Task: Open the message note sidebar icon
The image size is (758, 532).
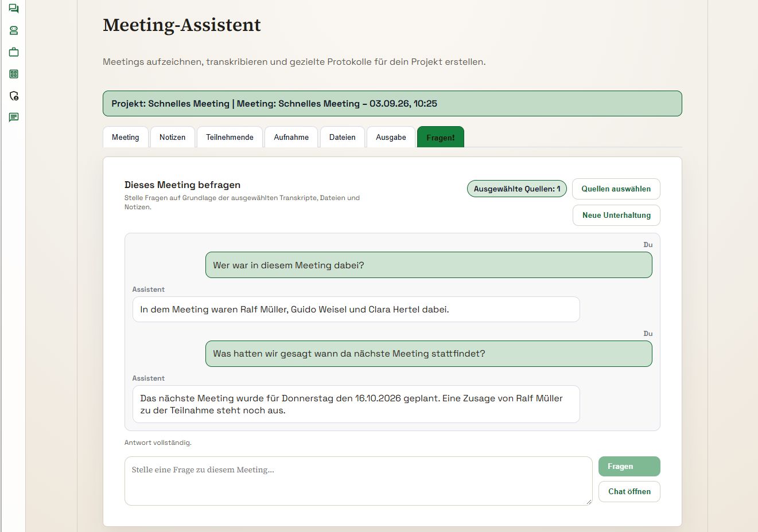Action: point(14,118)
